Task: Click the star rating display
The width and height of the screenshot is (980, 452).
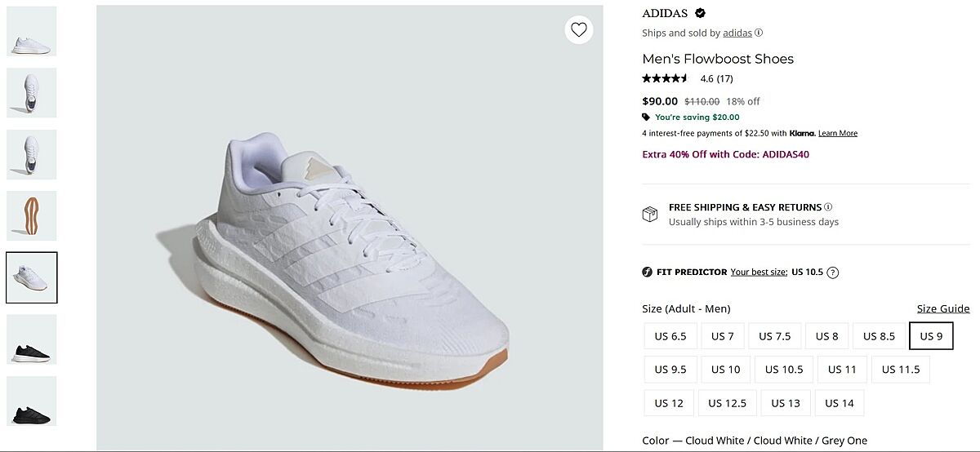Action: click(x=666, y=79)
